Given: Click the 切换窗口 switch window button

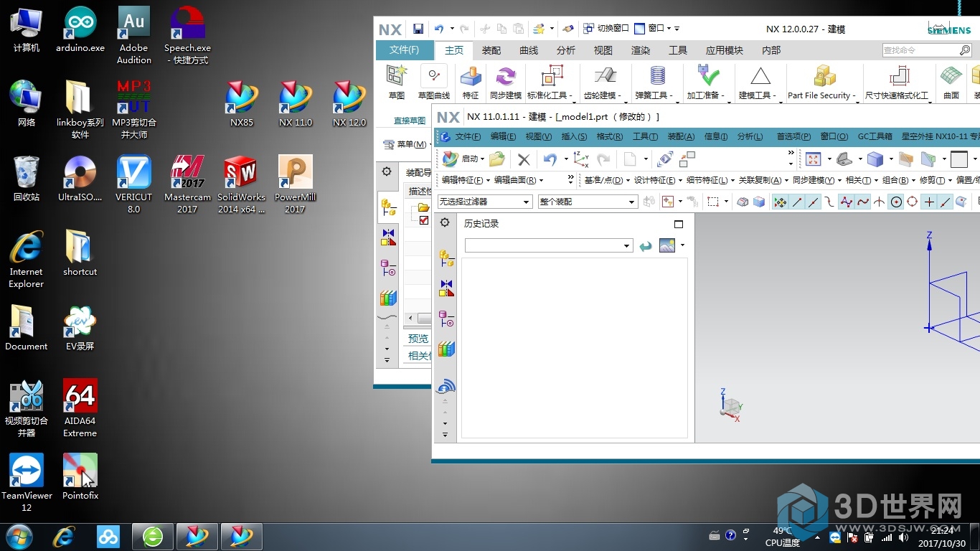Looking at the screenshot, I should (x=606, y=29).
